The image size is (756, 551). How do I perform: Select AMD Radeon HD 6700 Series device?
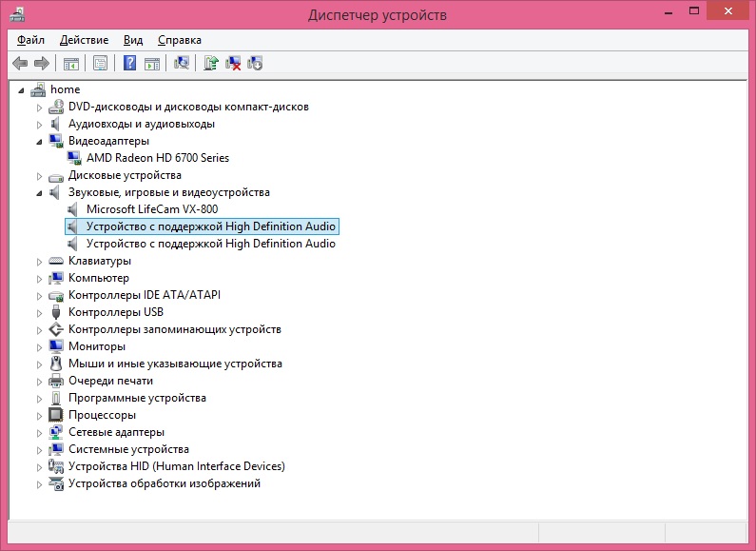click(x=157, y=158)
